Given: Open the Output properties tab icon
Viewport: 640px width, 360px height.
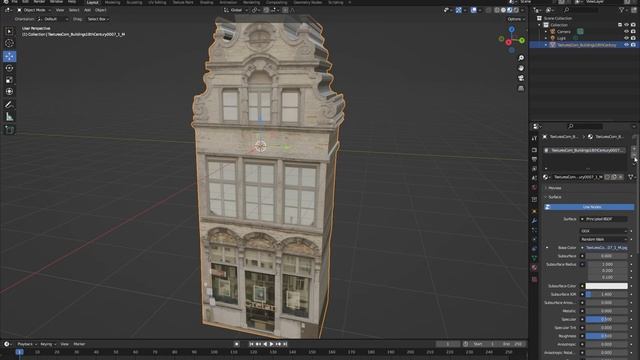Looking at the screenshot, I should [534, 159].
